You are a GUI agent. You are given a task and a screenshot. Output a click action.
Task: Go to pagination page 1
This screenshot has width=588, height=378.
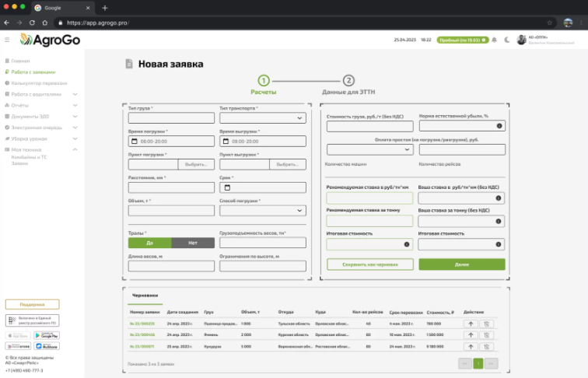(x=478, y=363)
